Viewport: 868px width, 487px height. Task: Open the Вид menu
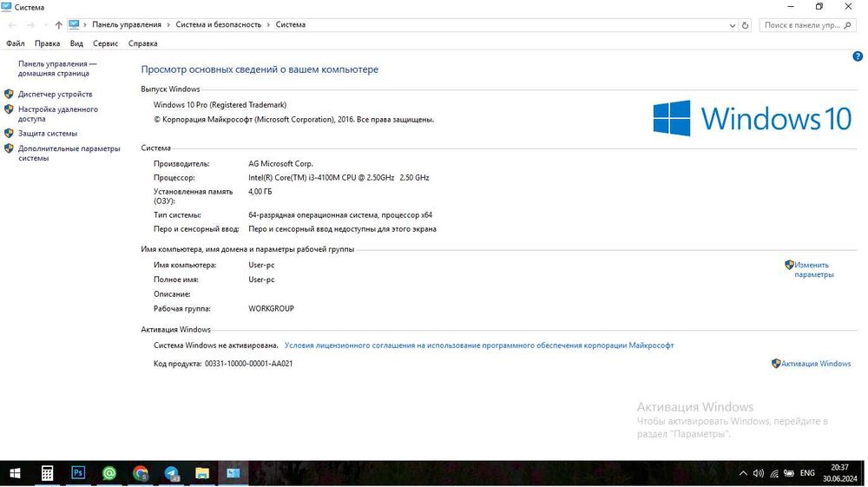tap(76, 43)
